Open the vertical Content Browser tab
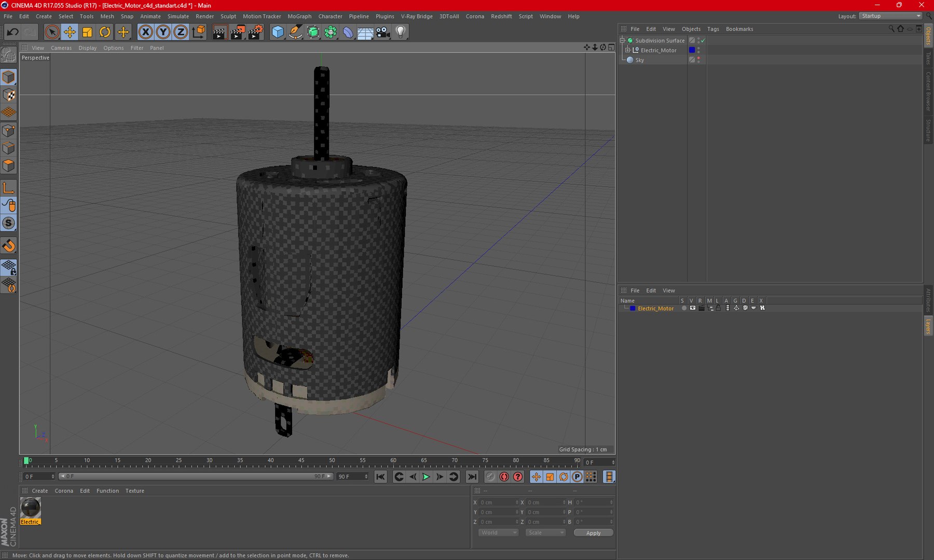Image resolution: width=934 pixels, height=560 pixels. coord(928,91)
